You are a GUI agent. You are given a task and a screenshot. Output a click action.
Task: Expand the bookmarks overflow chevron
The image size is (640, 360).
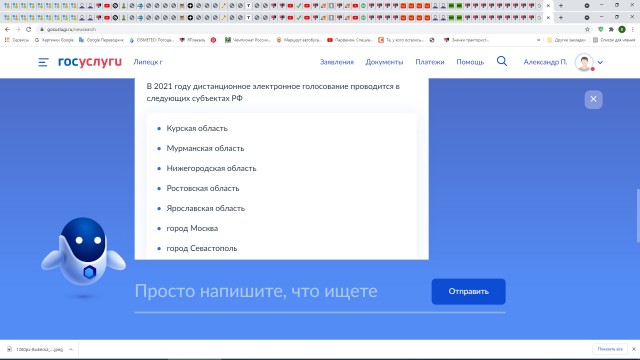(538, 40)
